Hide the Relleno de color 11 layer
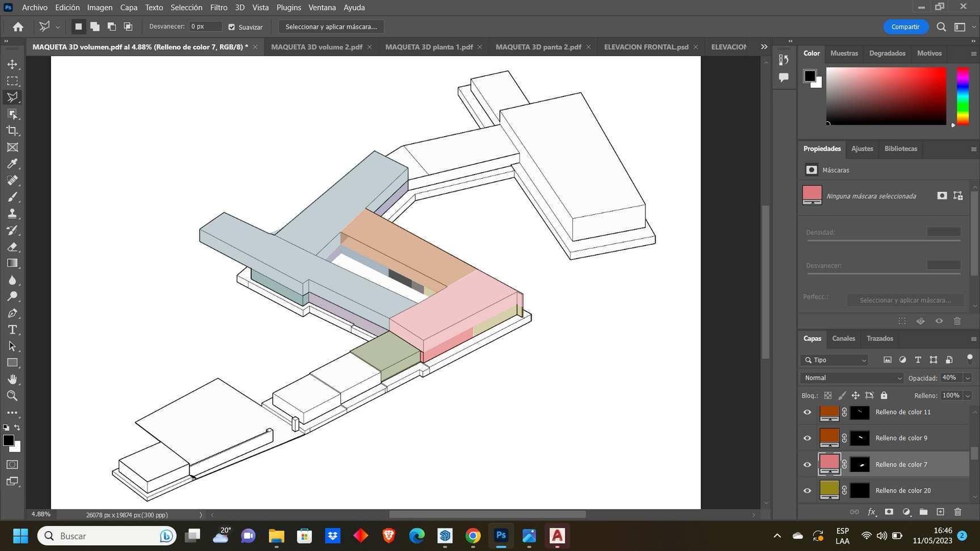The width and height of the screenshot is (980, 551). pos(807,413)
